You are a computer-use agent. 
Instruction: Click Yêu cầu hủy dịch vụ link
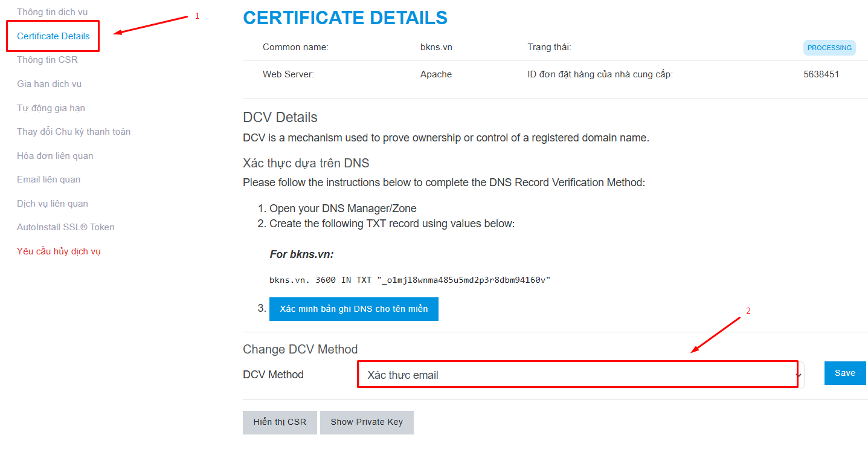[x=59, y=251]
